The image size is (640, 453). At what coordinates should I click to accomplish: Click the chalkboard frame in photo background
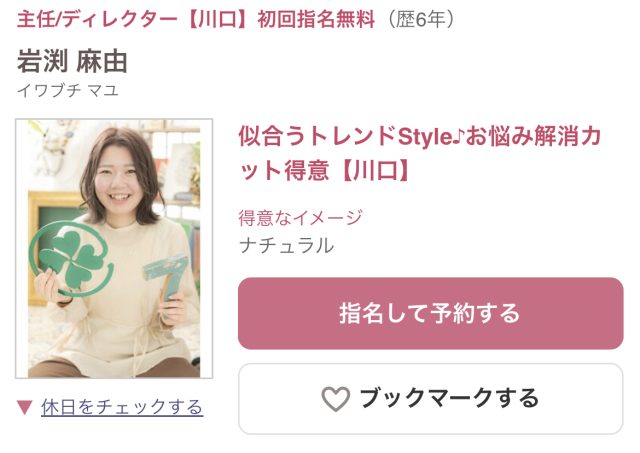pos(55,229)
